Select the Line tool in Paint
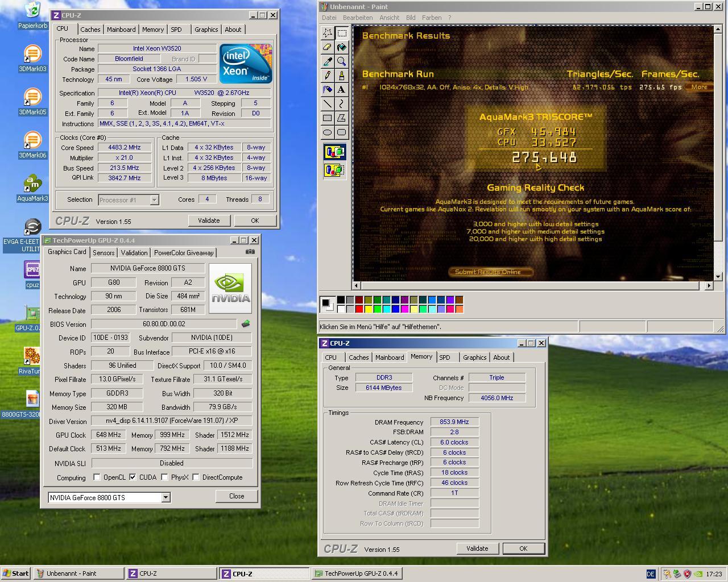Viewport: 728px width, 582px height. tap(328, 103)
